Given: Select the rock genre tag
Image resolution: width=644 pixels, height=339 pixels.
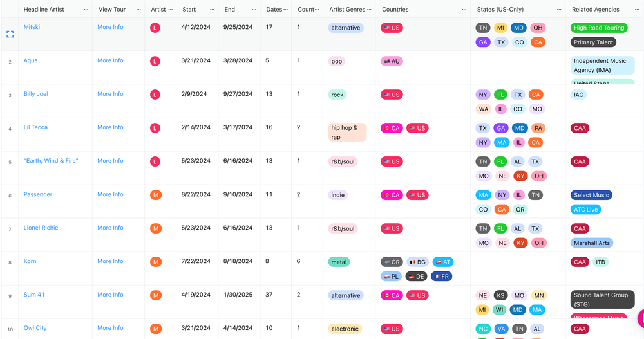Looking at the screenshot, I should pyautogui.click(x=337, y=95).
